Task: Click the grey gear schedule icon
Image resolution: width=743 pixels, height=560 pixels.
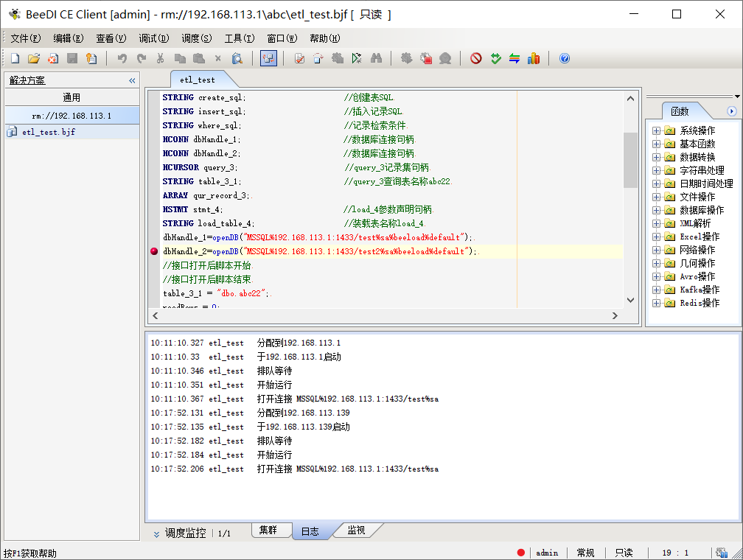Action: click(407, 58)
